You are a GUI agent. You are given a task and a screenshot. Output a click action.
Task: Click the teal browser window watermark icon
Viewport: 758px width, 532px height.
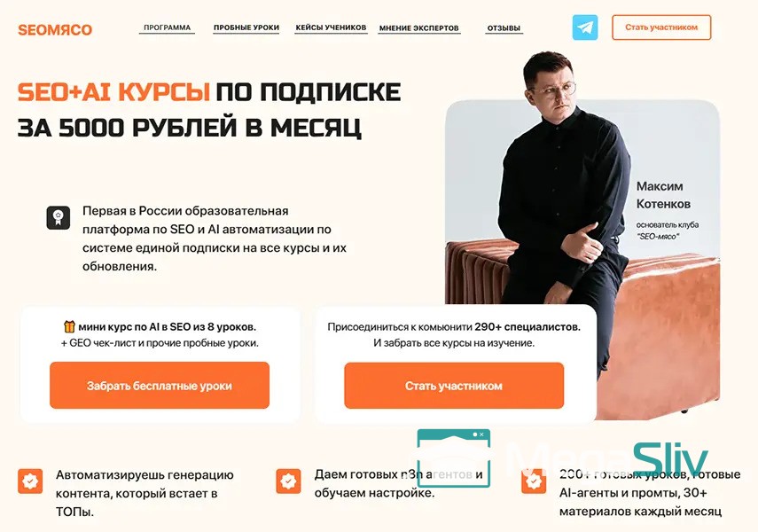453,458
